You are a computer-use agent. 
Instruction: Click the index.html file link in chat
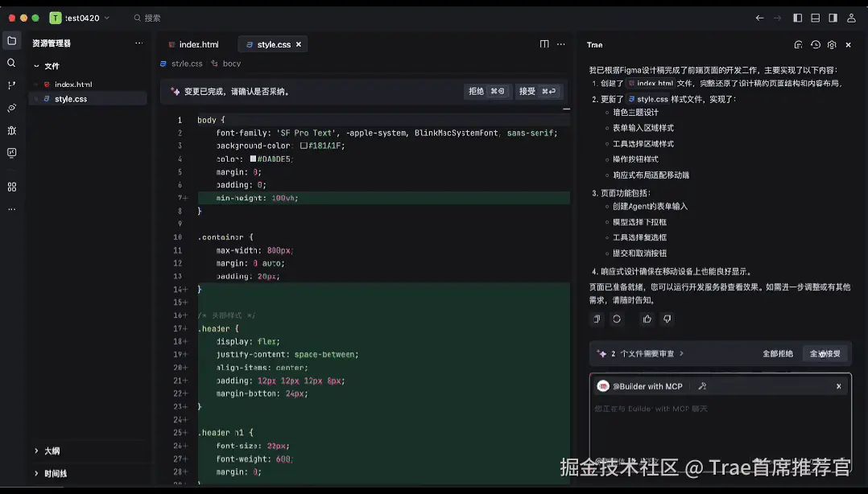click(x=651, y=84)
